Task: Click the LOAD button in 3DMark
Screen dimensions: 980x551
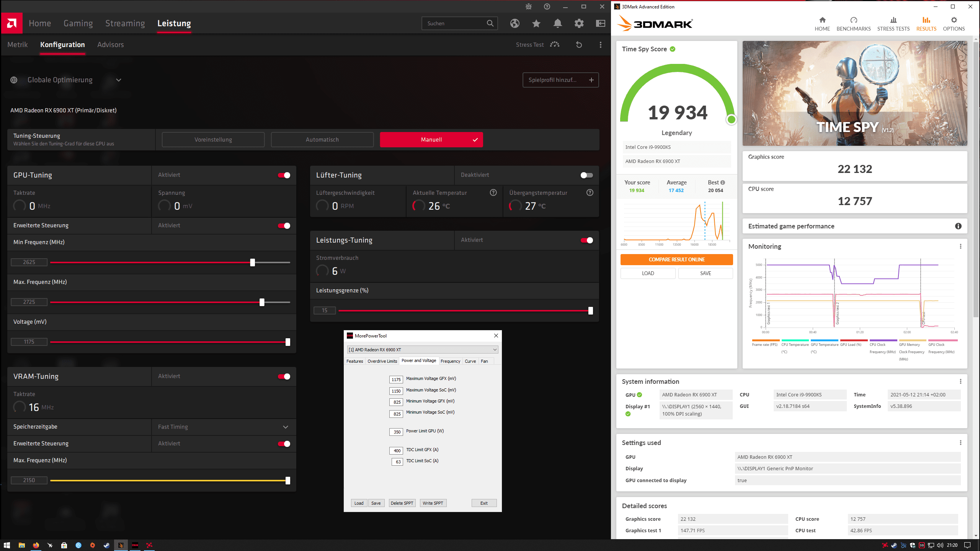Action: [x=648, y=273]
